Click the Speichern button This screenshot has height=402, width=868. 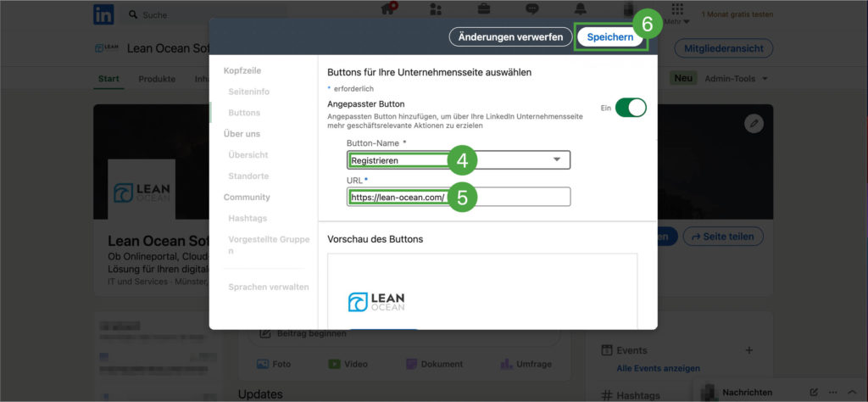(610, 37)
